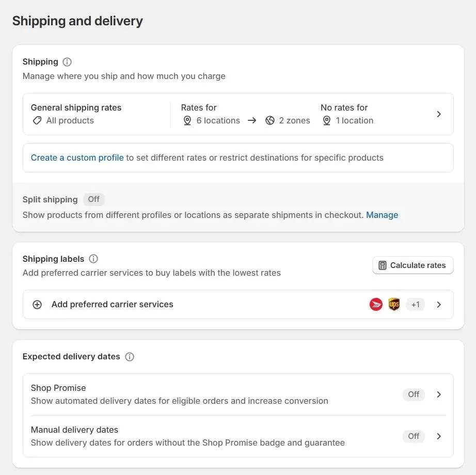Expand the Add preferred carrier services row
Screen dimensions: 476x475
coord(439,304)
